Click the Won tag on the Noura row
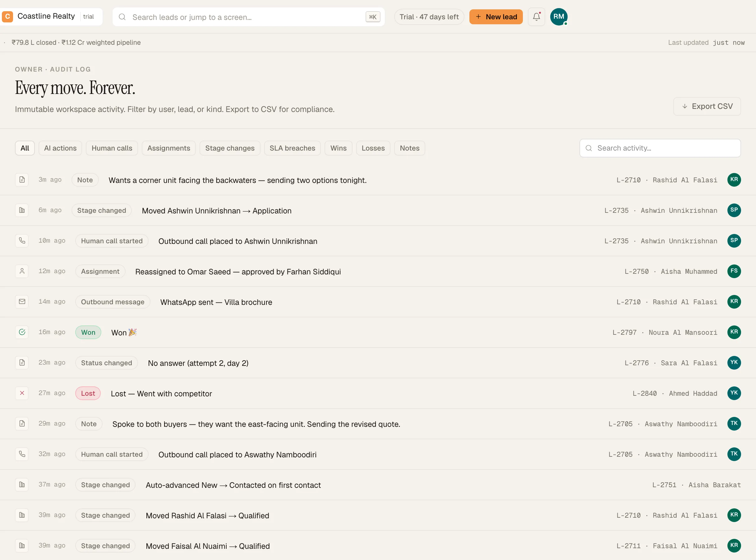This screenshot has height=560, width=756. [x=88, y=332]
